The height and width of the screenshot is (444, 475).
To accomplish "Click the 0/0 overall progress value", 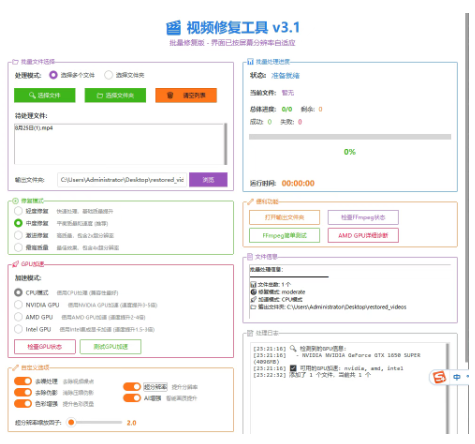I will coord(287,109).
